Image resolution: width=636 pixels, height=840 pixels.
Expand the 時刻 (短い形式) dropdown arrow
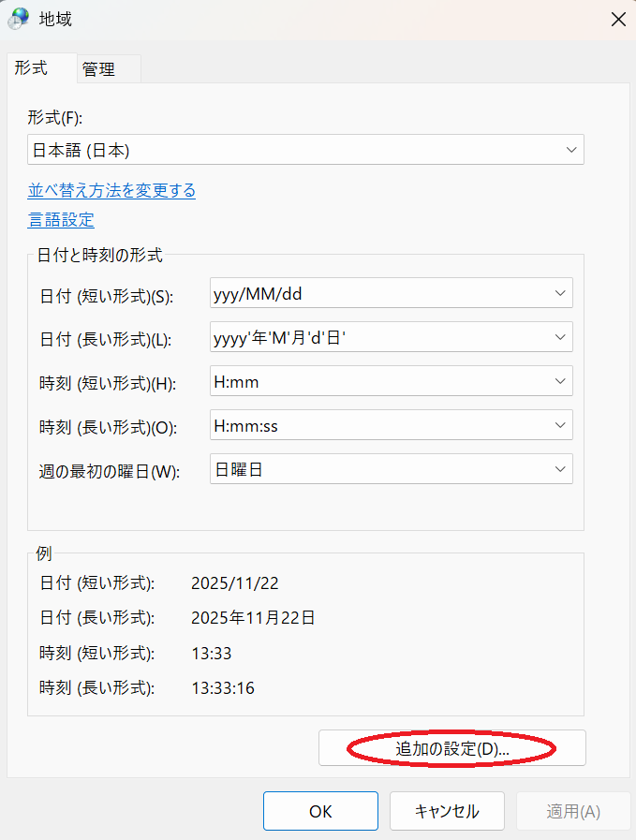click(560, 381)
